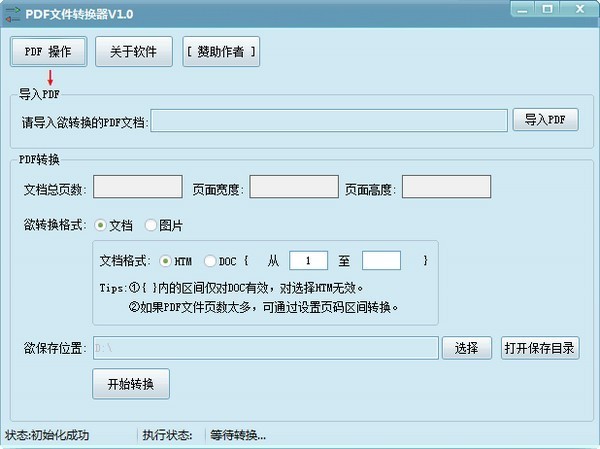This screenshot has height=449, width=600.
Task: Choose the DOC document format option
Action: click(x=210, y=261)
